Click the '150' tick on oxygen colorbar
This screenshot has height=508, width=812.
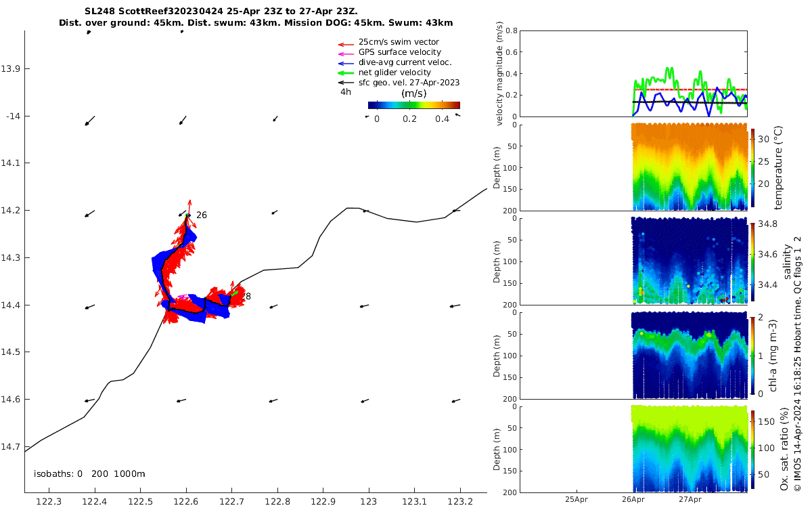click(767, 422)
